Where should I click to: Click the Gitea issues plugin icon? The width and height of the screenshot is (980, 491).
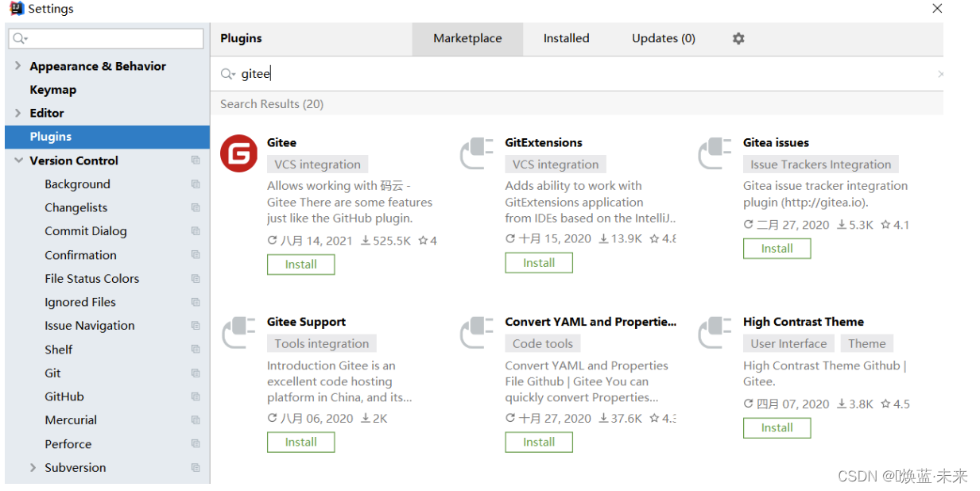tap(715, 153)
